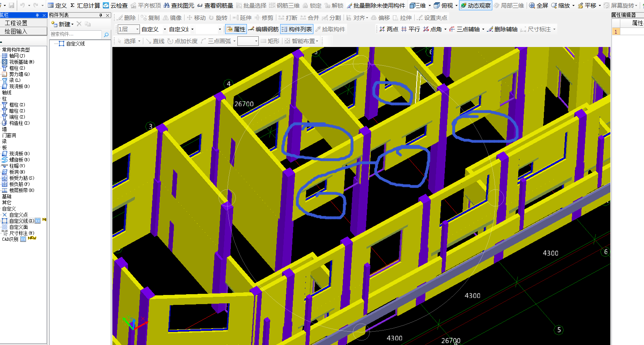Switch to 俯视 top view
644x345 pixels.
[x=443, y=5]
